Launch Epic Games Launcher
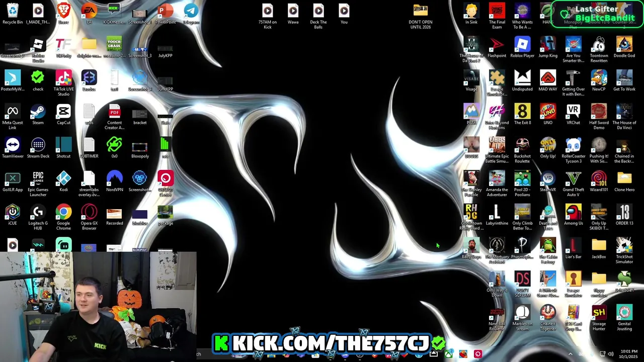 click(x=38, y=184)
